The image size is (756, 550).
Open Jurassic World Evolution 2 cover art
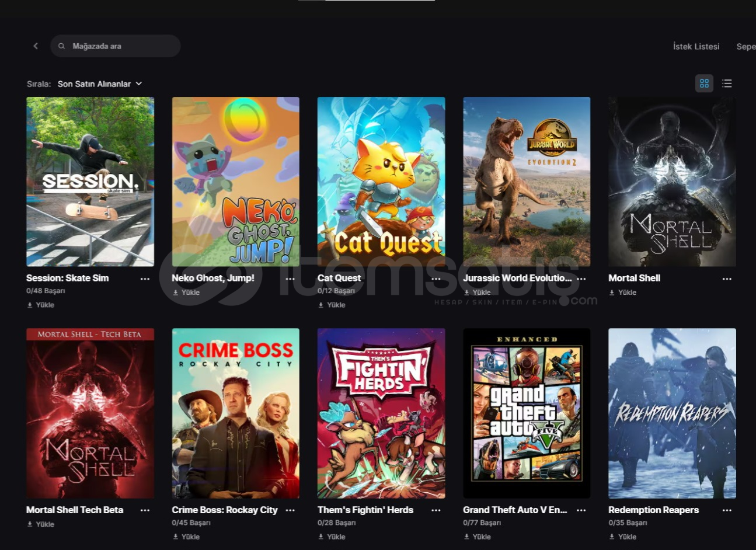point(527,182)
